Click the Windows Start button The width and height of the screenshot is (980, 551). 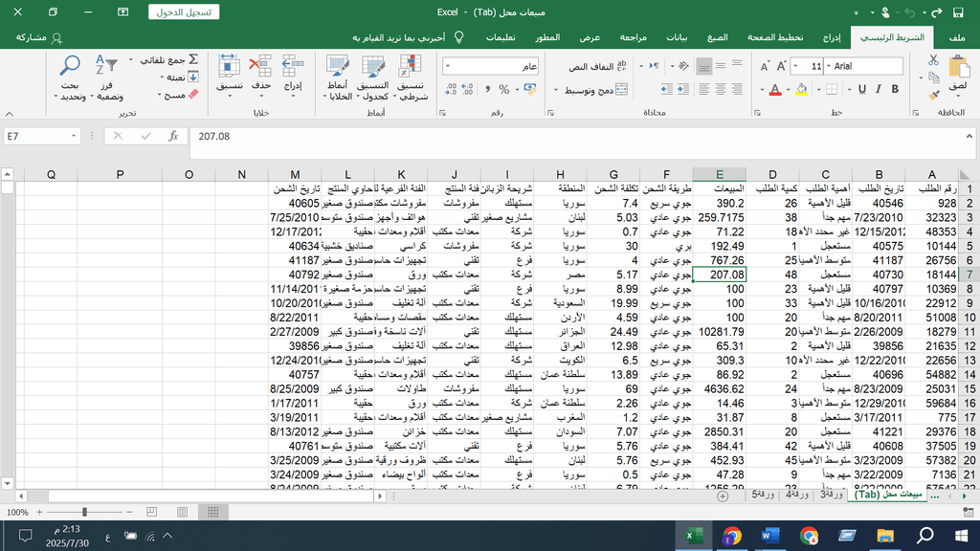pyautogui.click(x=961, y=536)
